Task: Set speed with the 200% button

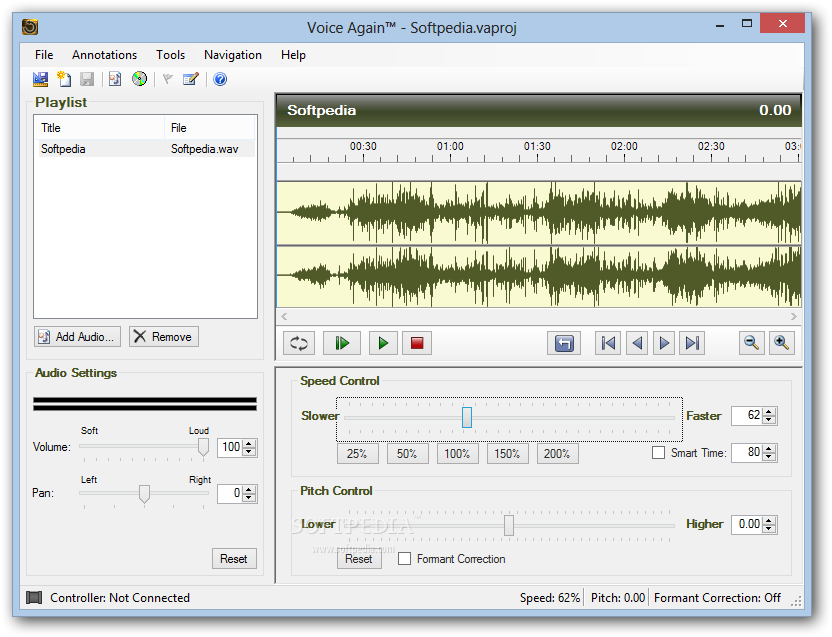Action: pyautogui.click(x=557, y=454)
